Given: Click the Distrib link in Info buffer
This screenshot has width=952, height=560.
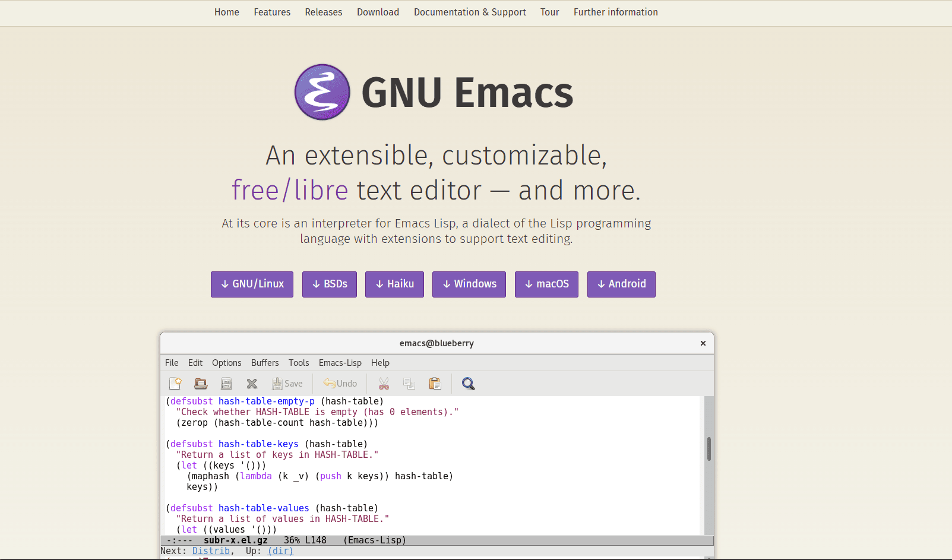Looking at the screenshot, I should click(211, 551).
